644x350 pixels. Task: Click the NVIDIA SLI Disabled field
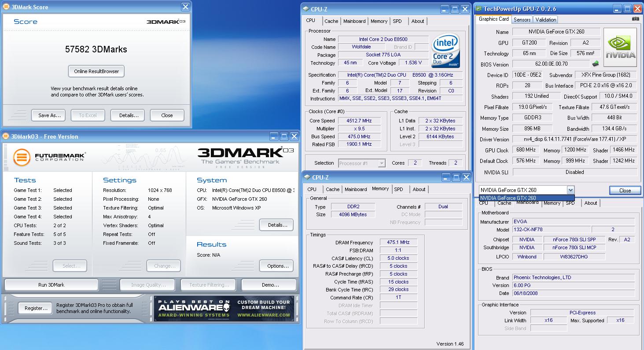click(575, 172)
